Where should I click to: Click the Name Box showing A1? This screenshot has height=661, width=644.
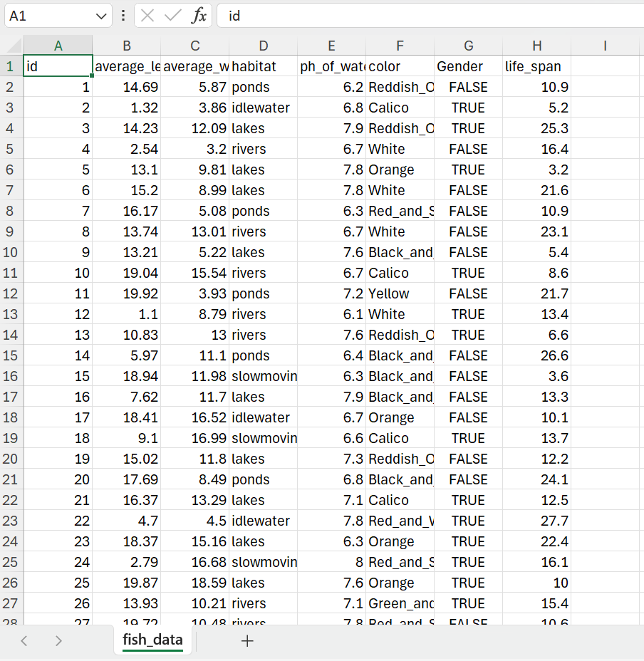[50, 16]
